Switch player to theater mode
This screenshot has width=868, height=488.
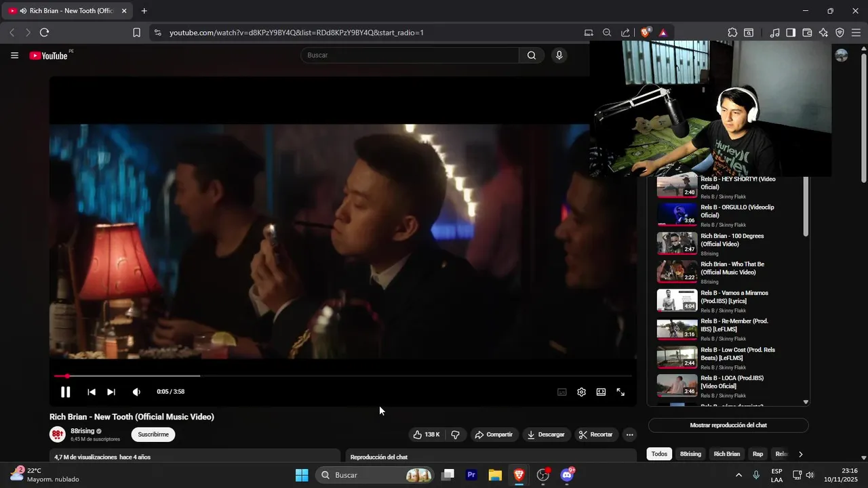click(x=601, y=392)
